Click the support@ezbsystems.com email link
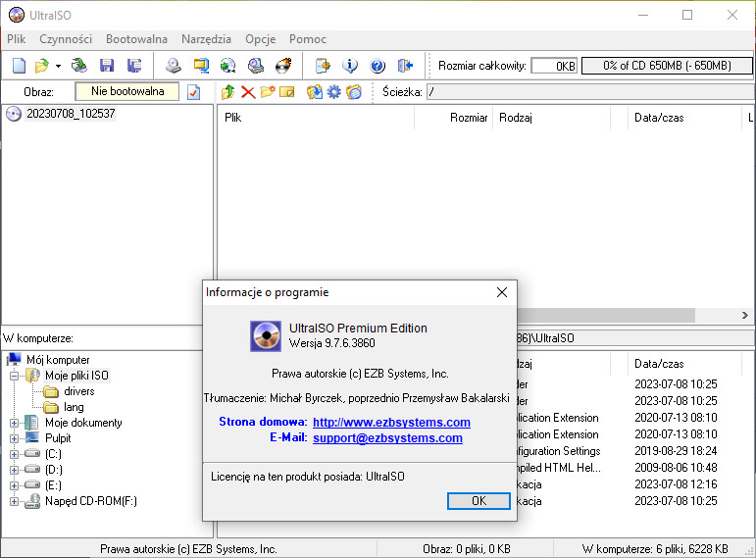 tap(387, 438)
